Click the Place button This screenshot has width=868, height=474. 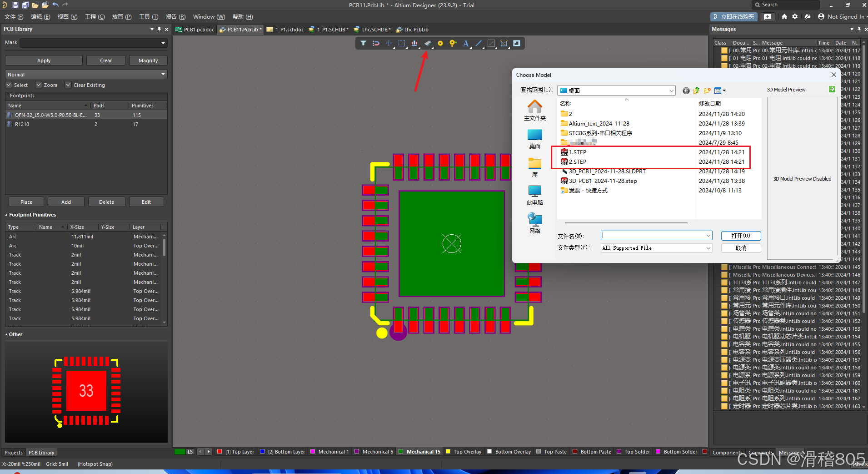26,202
